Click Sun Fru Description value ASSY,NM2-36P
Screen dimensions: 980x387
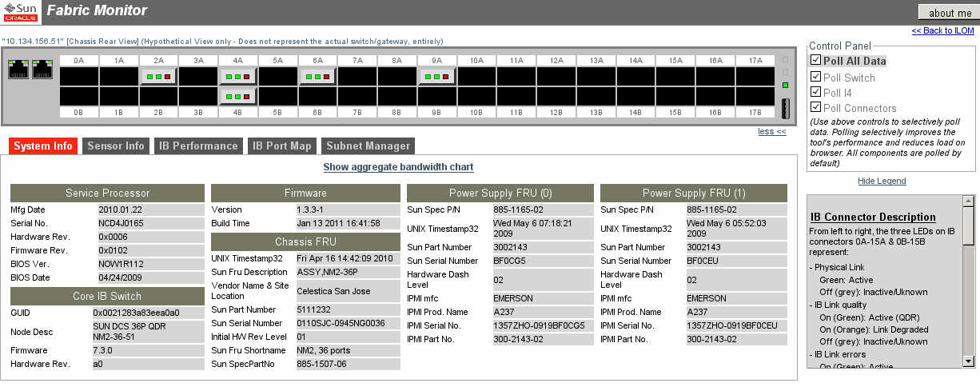347,272
